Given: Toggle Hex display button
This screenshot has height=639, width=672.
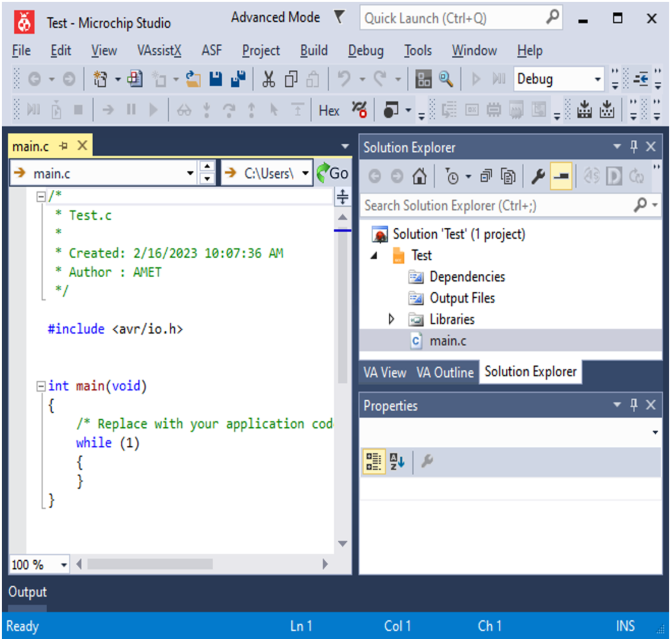Looking at the screenshot, I should (x=329, y=111).
